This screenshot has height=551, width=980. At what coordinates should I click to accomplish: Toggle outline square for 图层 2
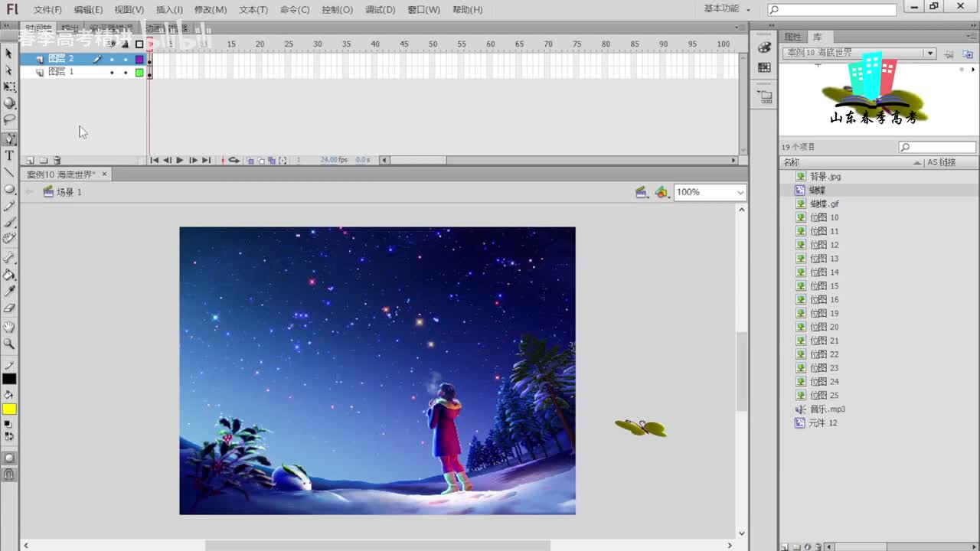click(x=139, y=59)
